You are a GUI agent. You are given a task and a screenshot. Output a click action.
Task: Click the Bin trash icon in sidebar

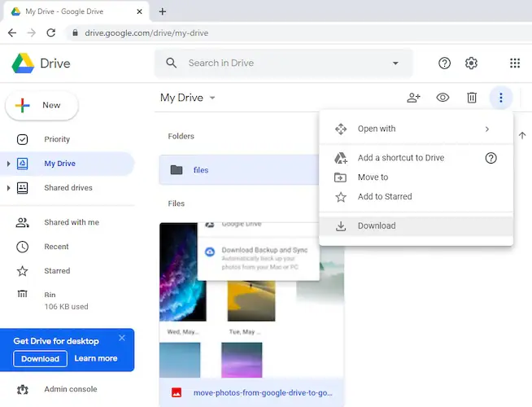point(23,294)
